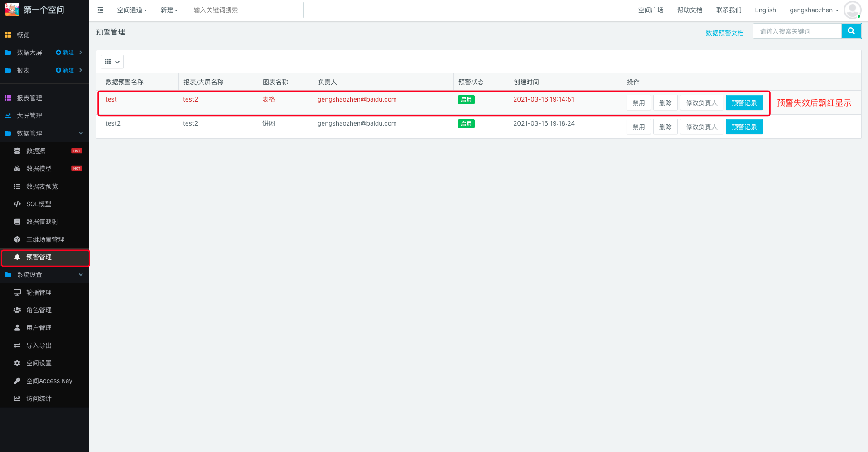This screenshot has height=452, width=868.
Task: Click the sidebar collapse icon in top bar
Action: 101,10
